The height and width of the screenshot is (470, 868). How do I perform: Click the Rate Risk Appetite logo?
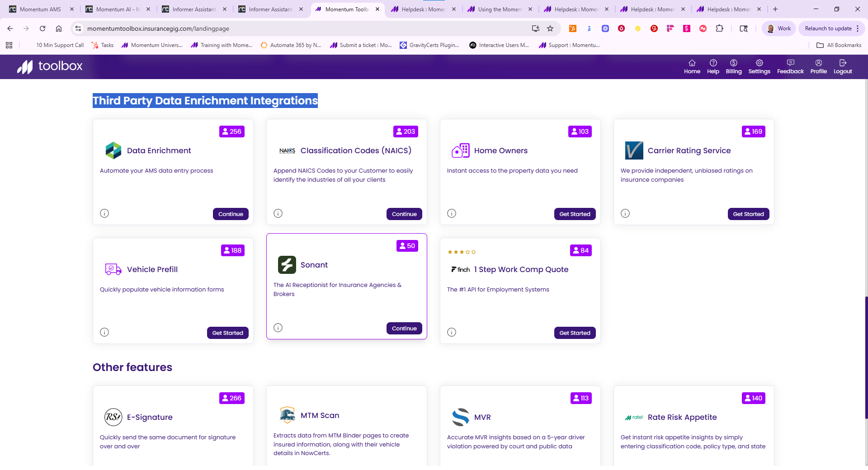point(634,417)
